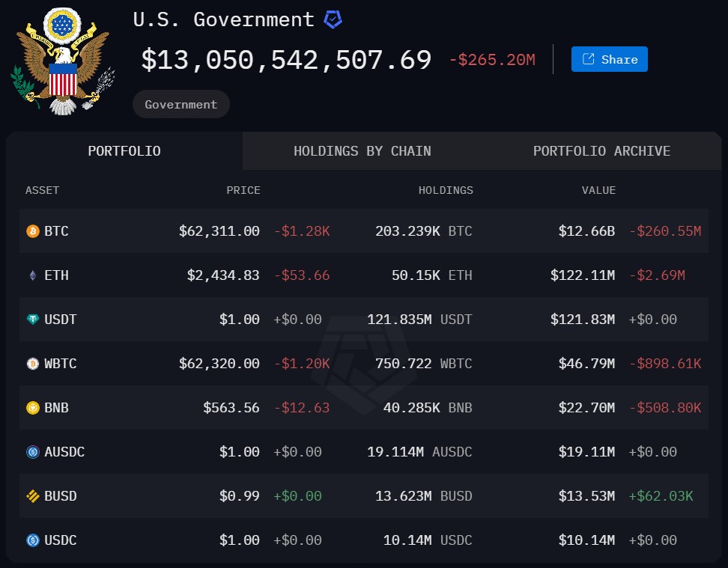Open the Portfolio Archive tab

pos(601,151)
